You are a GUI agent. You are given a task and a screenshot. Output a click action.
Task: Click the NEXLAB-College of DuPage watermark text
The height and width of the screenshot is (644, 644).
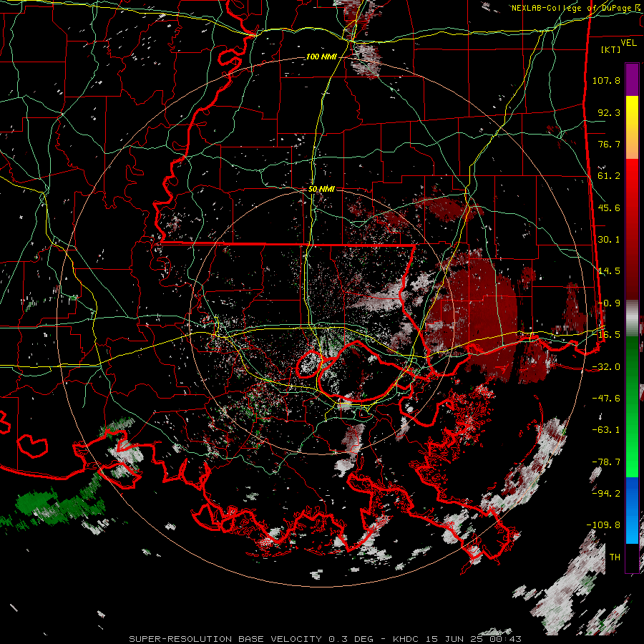pos(577,8)
